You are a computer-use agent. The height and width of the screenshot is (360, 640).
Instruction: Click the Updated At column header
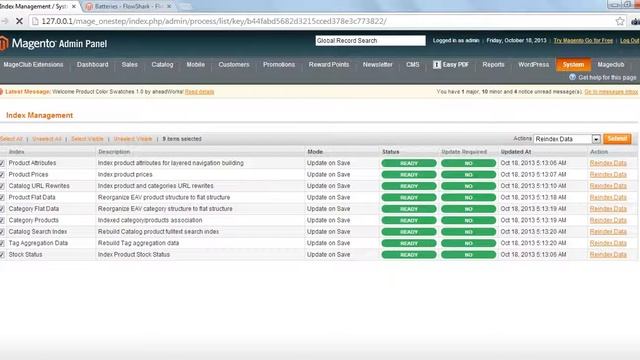[x=516, y=152]
